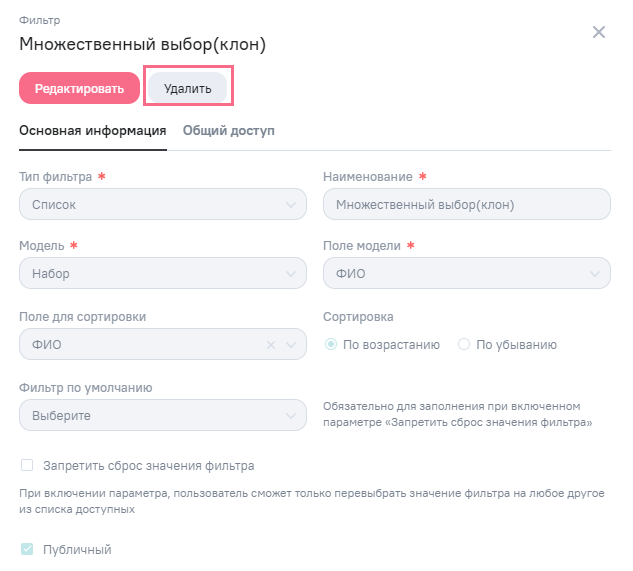Expand the Тип фильтра dropdown
The image size is (633, 571).
point(162,205)
